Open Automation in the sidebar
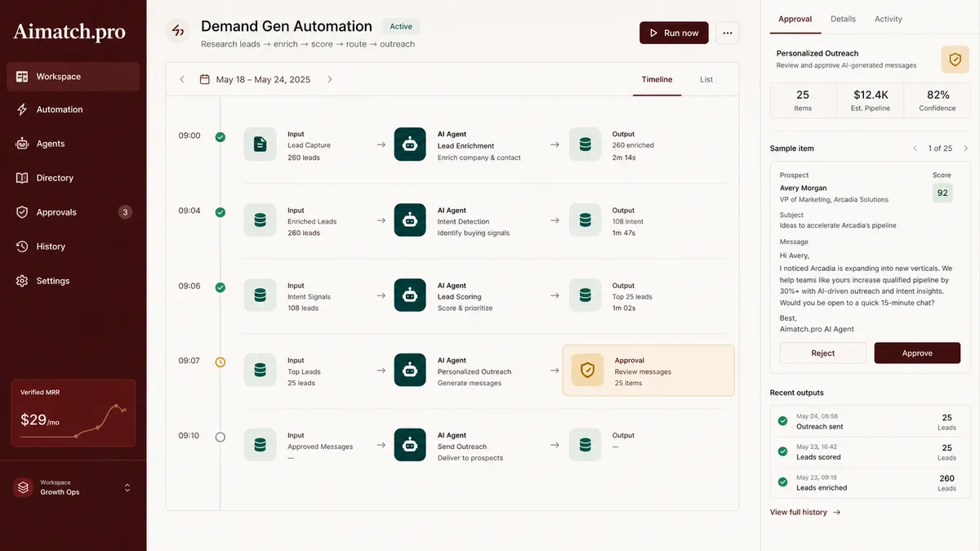980x551 pixels. pyautogui.click(x=73, y=109)
